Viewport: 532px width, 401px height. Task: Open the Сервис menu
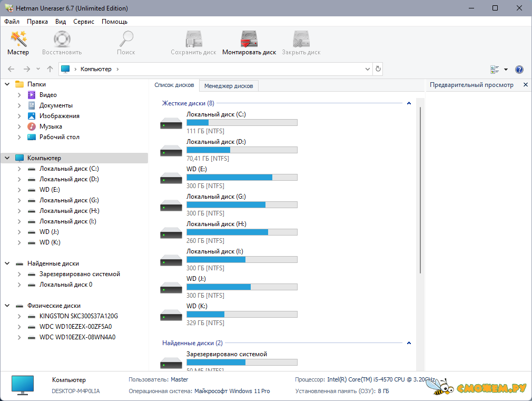pos(84,22)
